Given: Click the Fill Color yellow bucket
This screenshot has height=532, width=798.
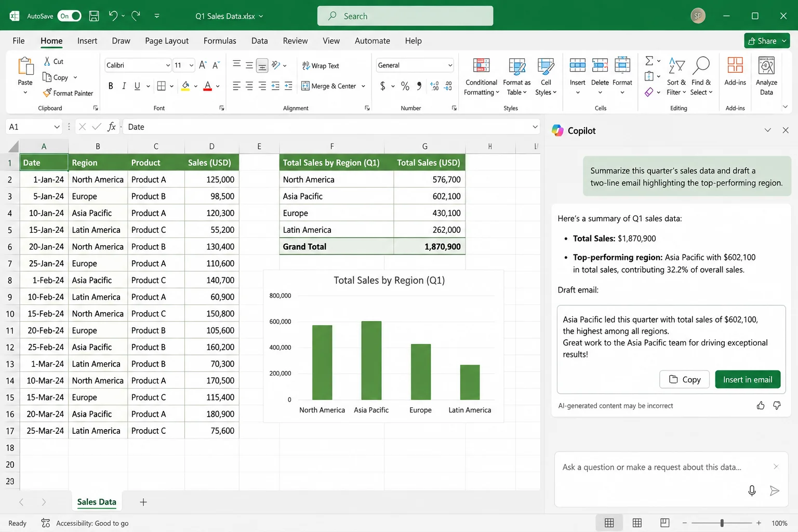Looking at the screenshot, I should (185, 86).
